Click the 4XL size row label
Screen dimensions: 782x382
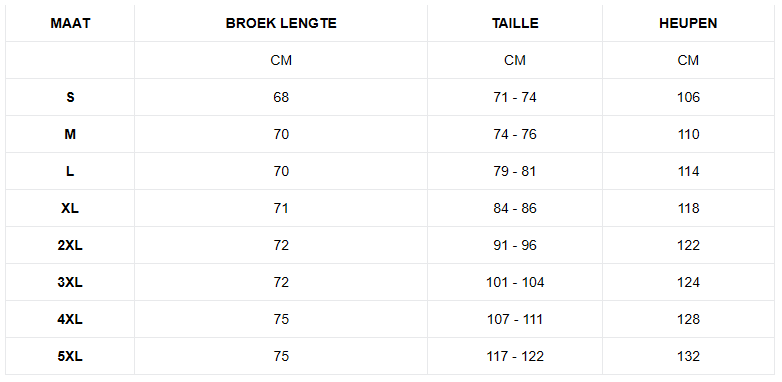[70, 319]
